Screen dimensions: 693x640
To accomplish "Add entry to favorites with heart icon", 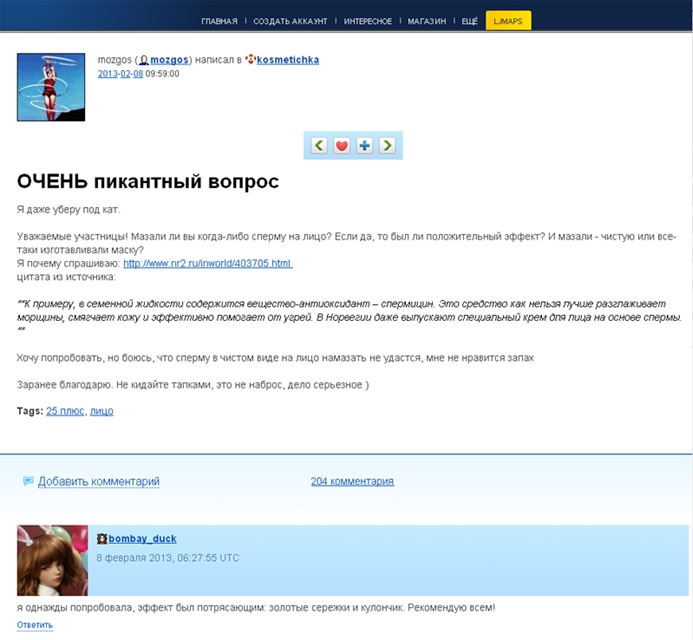I will point(342,145).
